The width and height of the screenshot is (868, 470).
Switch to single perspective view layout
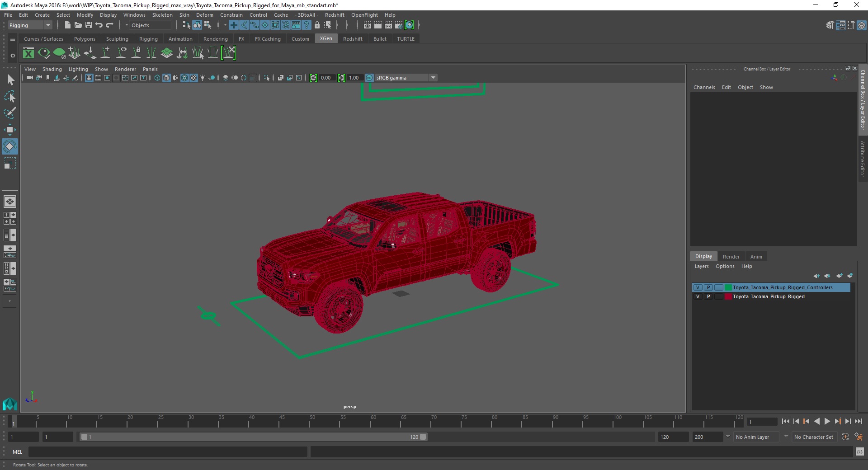pyautogui.click(x=10, y=202)
